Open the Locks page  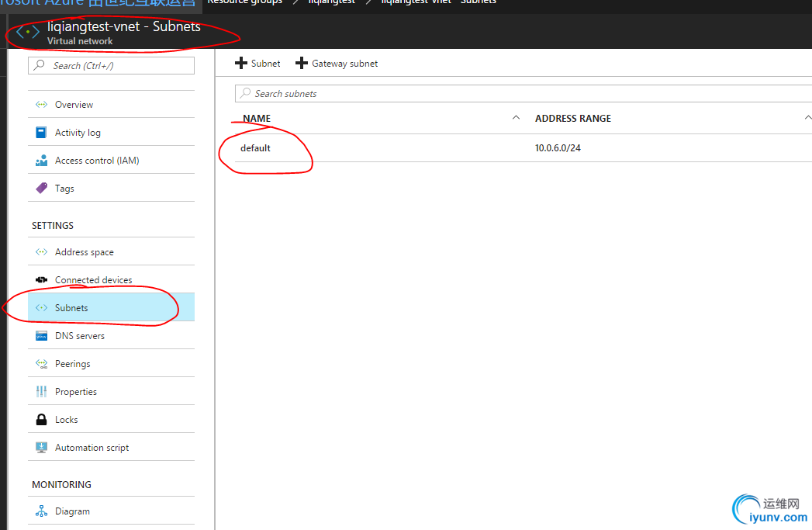click(x=112, y=420)
